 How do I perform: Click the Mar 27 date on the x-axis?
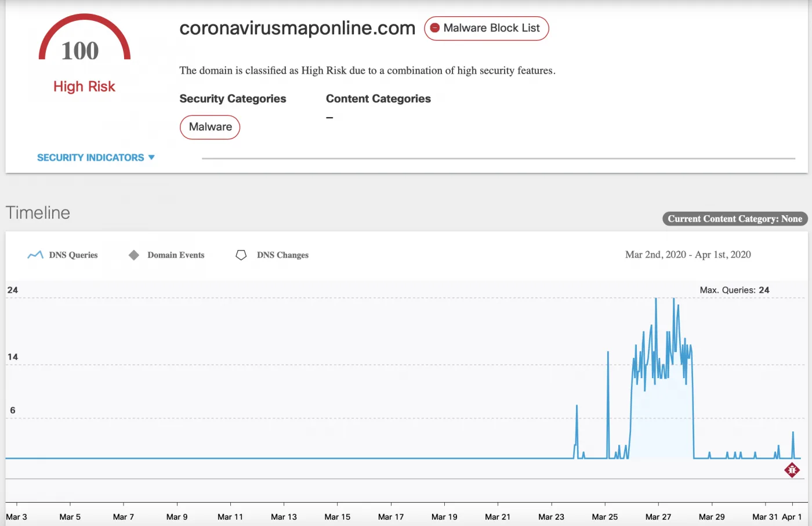658,517
